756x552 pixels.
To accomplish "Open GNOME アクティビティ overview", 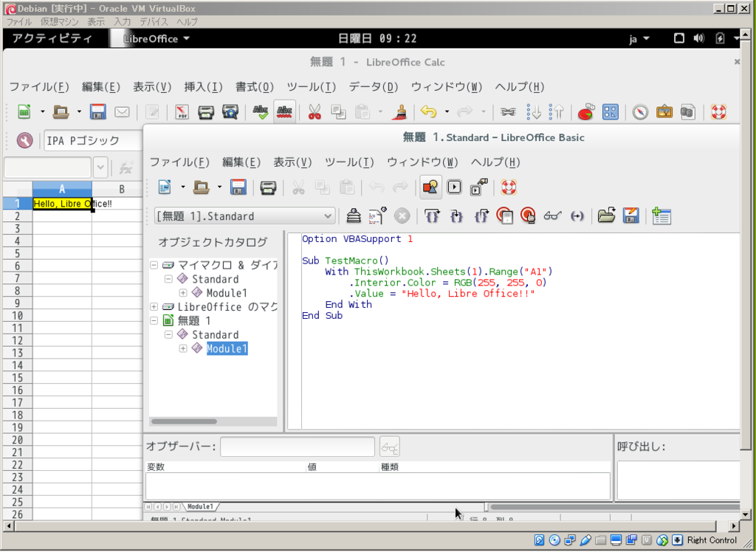I will point(52,38).
